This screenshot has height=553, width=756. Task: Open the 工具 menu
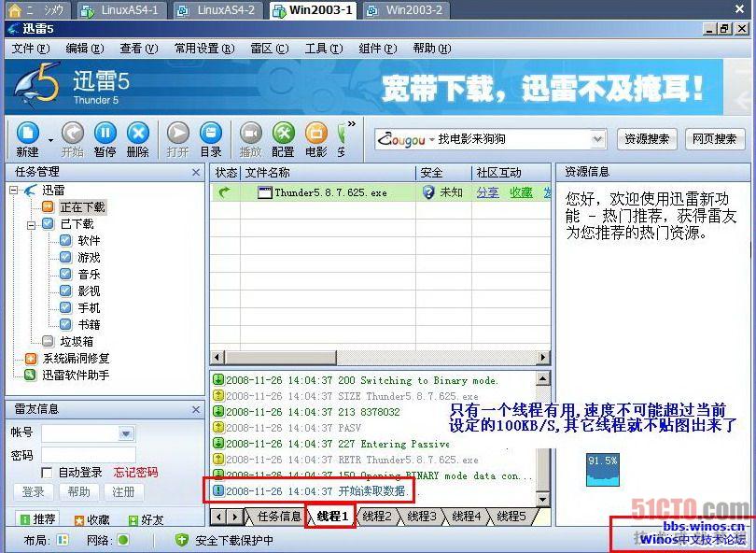324,49
